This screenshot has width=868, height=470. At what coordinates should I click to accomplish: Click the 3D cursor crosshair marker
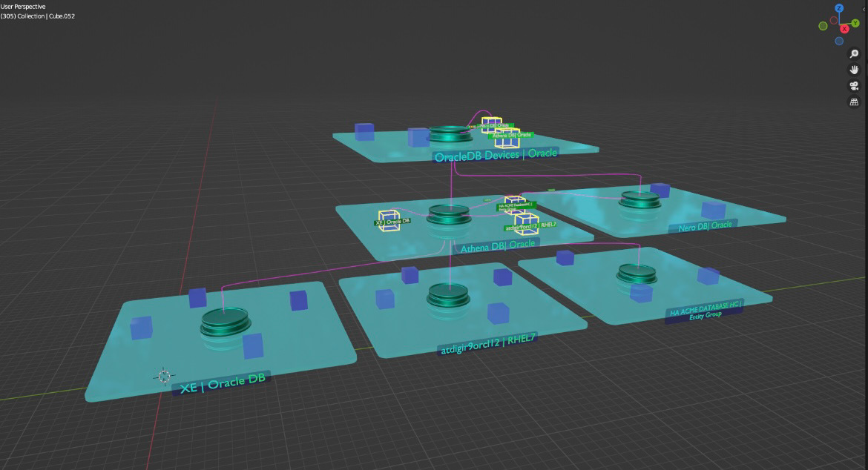(x=164, y=377)
